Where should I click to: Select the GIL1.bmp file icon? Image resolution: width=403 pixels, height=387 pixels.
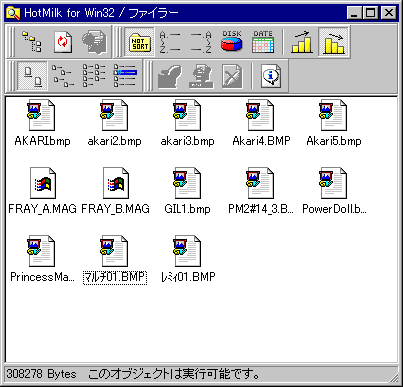point(188,183)
